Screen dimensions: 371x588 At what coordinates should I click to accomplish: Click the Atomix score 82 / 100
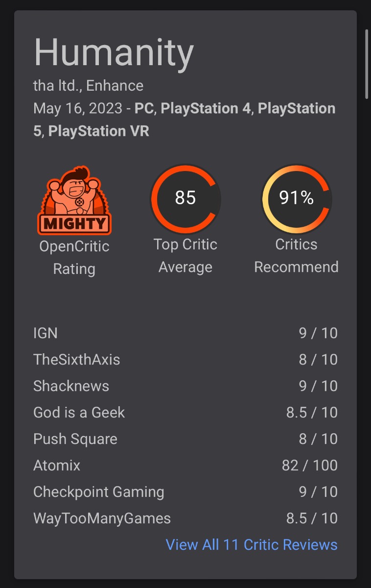coord(310,465)
